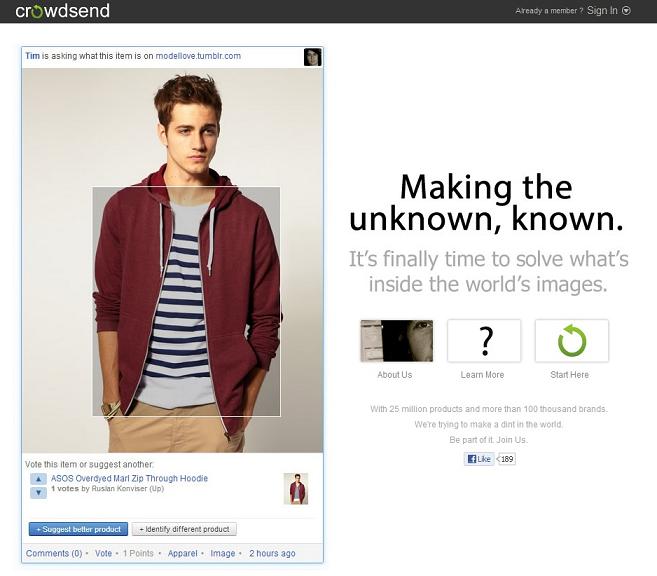Downvote the ASOS hoodie suggestion
The height and width of the screenshot is (576, 657).
[38, 492]
